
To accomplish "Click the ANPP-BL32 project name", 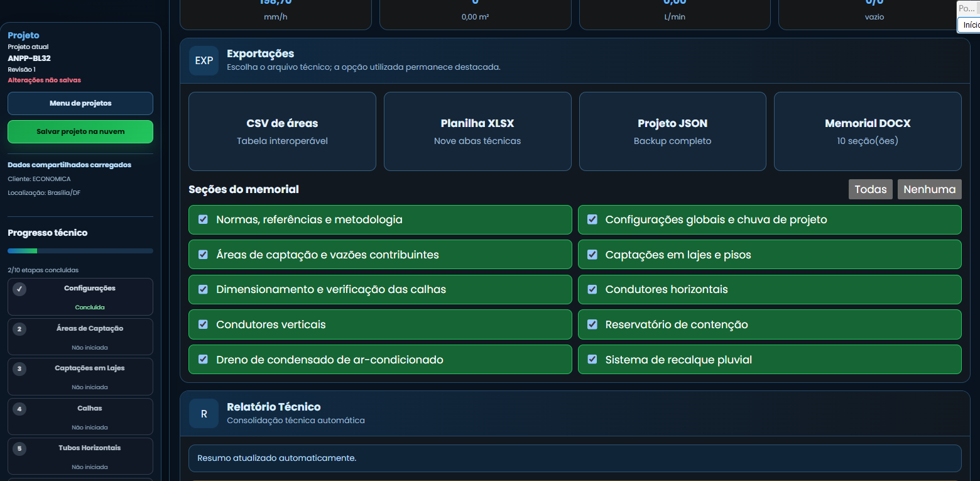I will pos(29,58).
